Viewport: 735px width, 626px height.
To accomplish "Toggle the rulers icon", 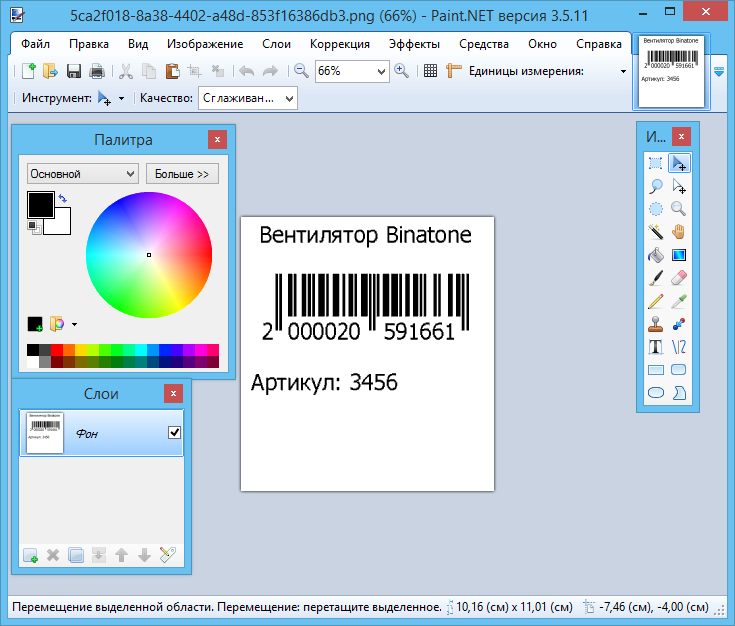I will (x=453, y=71).
